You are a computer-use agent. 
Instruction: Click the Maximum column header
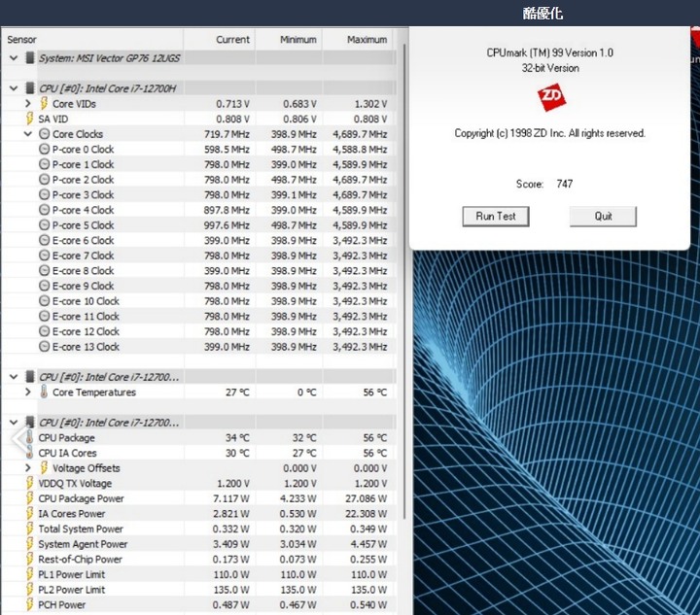(358, 39)
